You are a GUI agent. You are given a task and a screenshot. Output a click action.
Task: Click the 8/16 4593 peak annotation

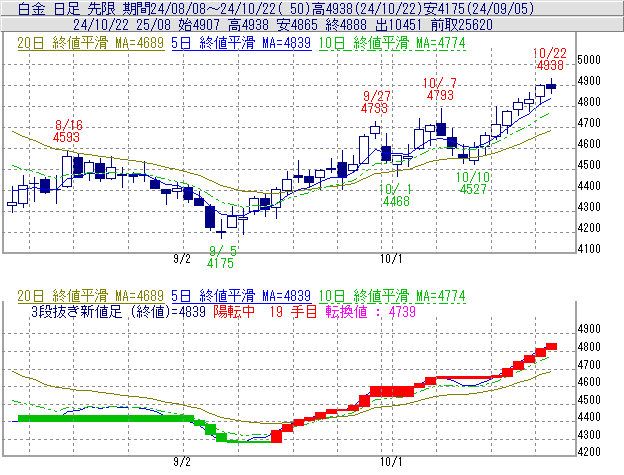coord(67,131)
